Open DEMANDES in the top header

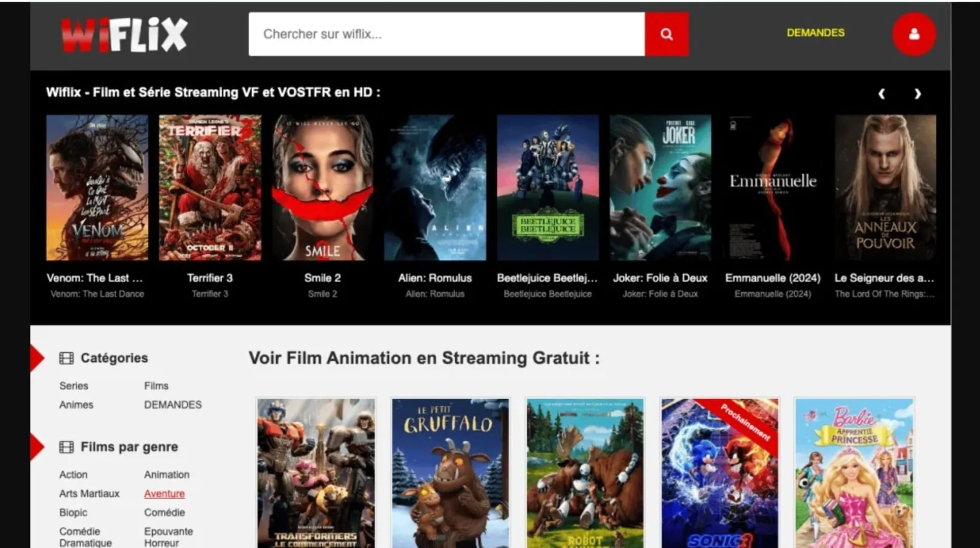(x=816, y=32)
